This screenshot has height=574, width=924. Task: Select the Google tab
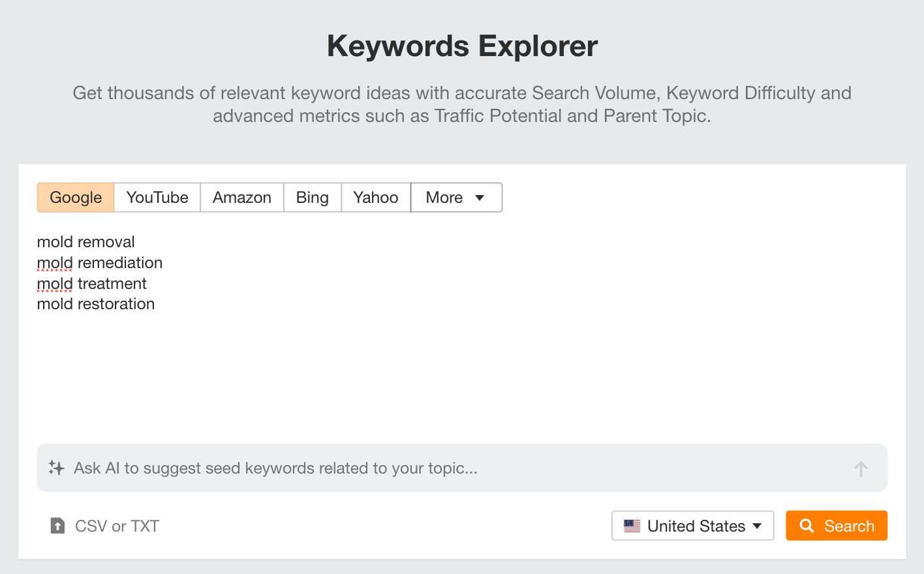coord(75,197)
